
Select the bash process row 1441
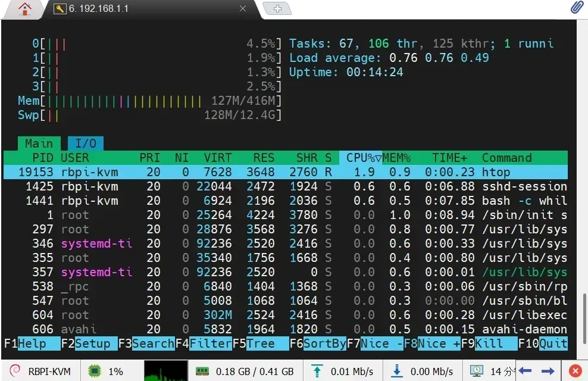[286, 201]
